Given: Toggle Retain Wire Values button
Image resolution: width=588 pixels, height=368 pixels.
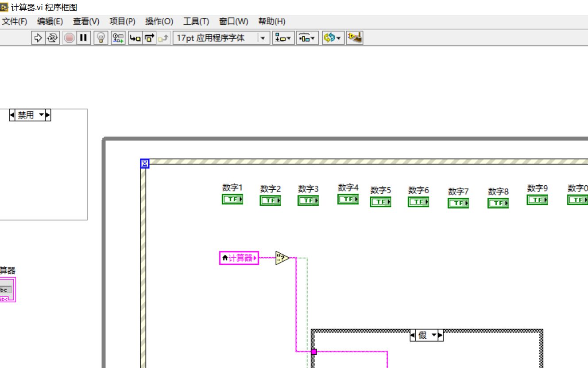Looking at the screenshot, I should (118, 38).
